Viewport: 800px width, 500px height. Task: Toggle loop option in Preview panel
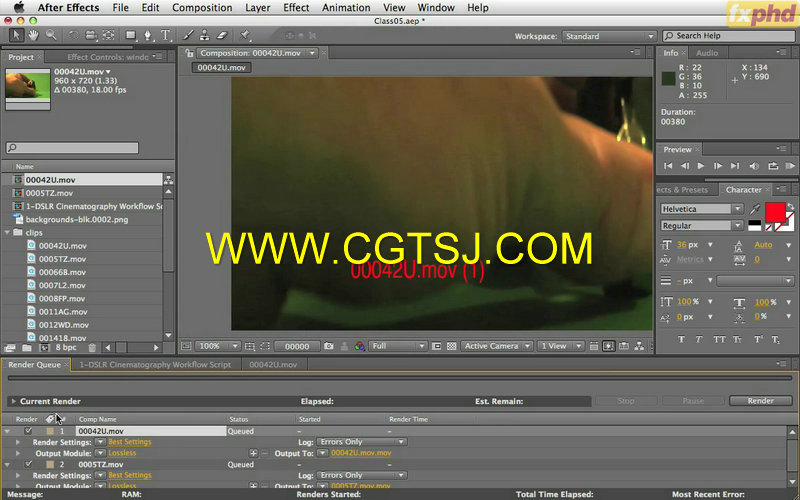click(773, 166)
